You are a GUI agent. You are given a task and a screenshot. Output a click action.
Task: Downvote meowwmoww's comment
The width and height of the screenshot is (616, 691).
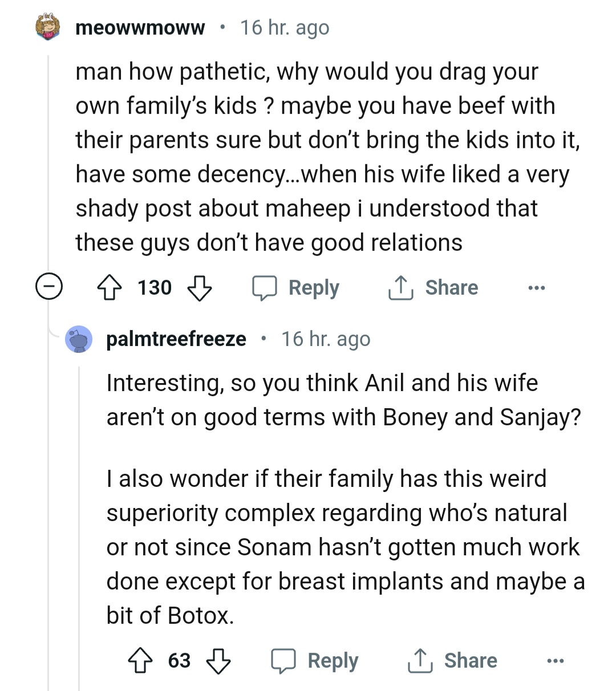[x=200, y=288]
